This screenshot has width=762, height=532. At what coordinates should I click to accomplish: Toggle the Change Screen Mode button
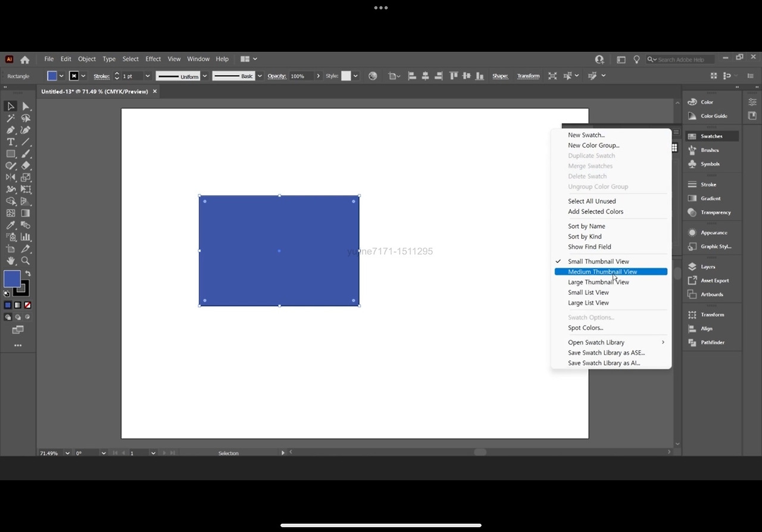click(18, 330)
